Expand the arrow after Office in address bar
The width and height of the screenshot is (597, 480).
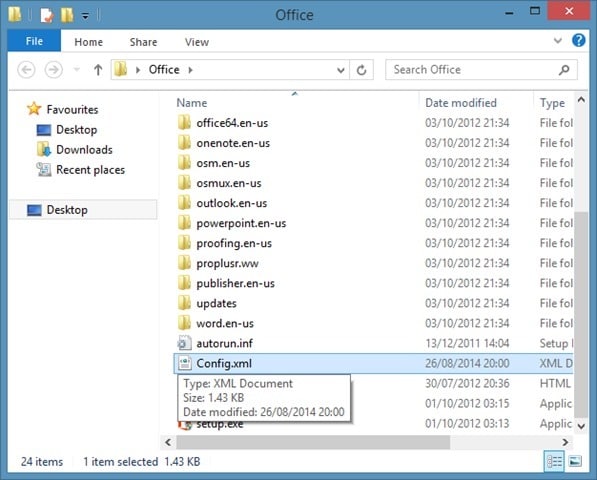point(190,70)
